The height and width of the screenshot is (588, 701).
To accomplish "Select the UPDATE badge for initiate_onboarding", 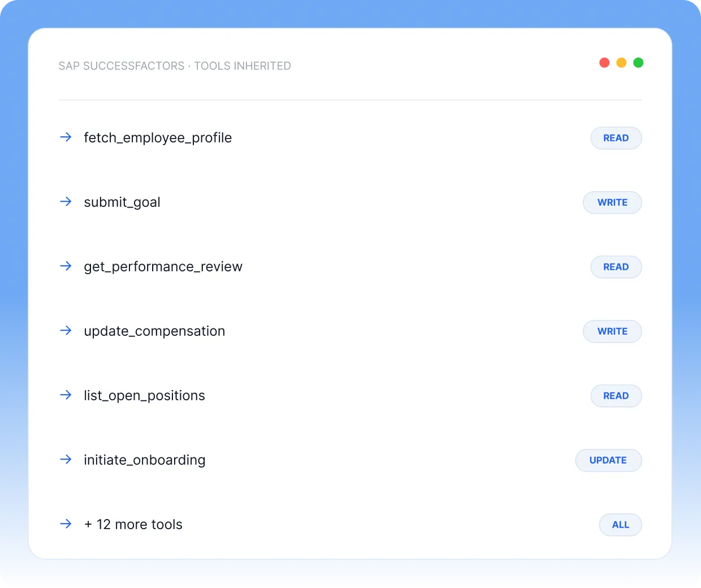I will click(608, 460).
